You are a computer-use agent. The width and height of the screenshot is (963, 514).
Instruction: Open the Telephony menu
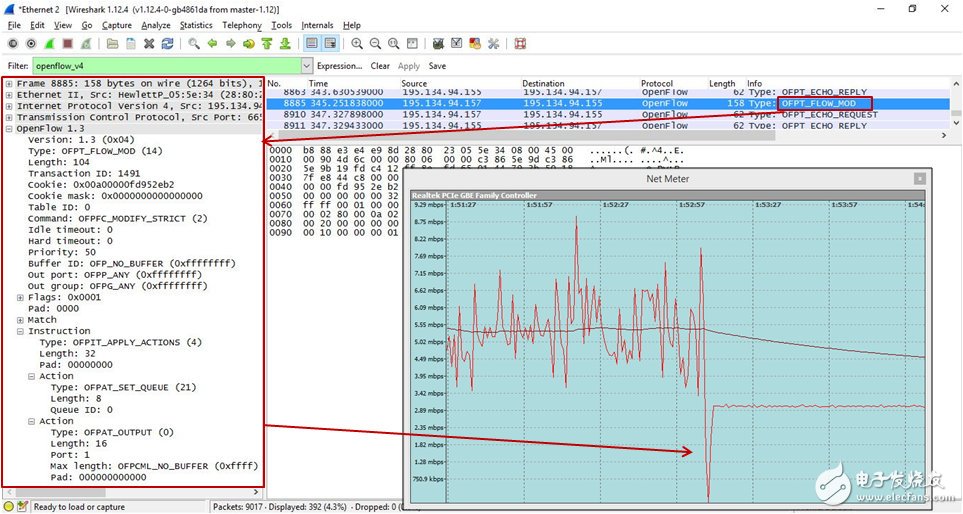pyautogui.click(x=242, y=25)
